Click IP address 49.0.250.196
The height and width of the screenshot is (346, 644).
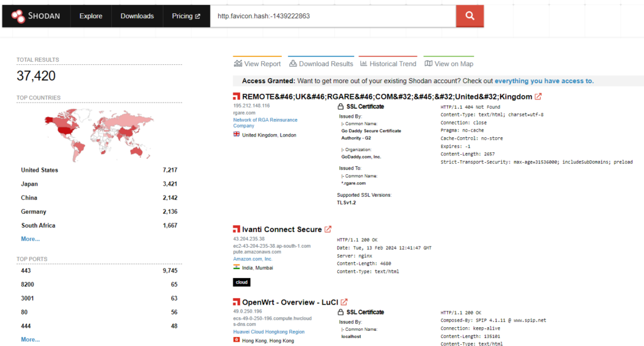coord(248,311)
